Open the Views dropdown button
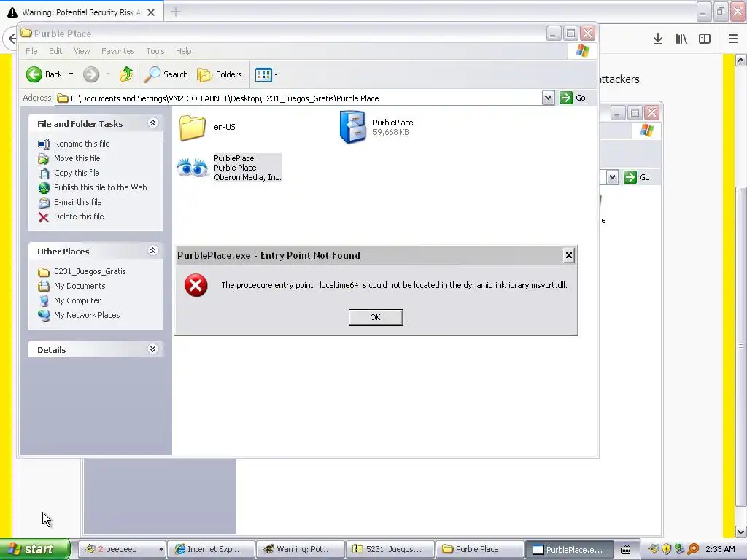Viewport: 747px width, 560px height. click(x=266, y=74)
